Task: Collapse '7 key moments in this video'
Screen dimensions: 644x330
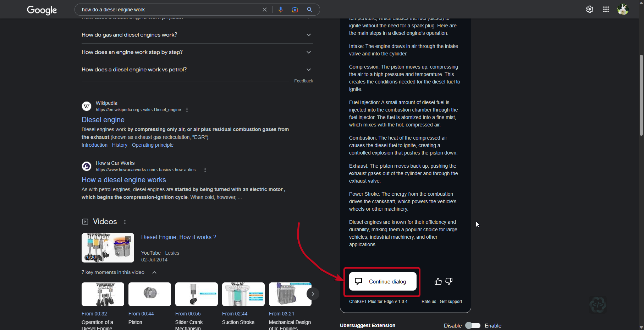Action: tap(154, 272)
